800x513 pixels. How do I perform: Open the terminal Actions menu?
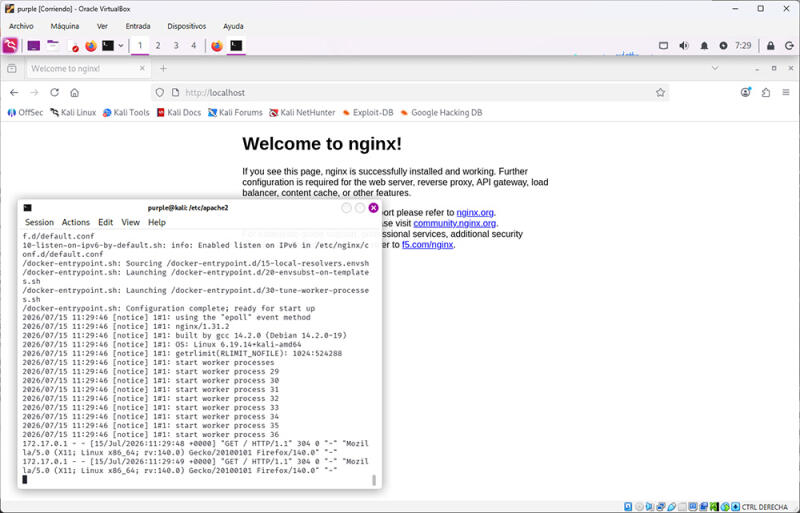76,223
